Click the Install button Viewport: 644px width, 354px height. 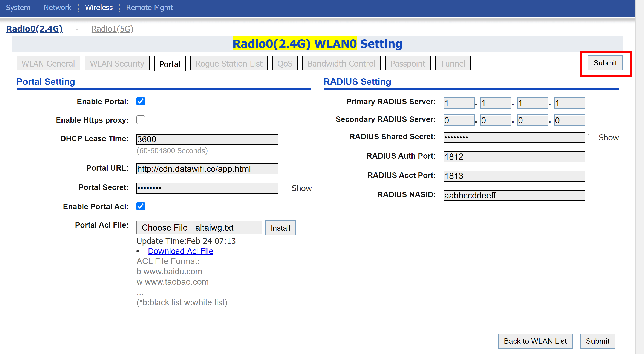click(x=280, y=228)
